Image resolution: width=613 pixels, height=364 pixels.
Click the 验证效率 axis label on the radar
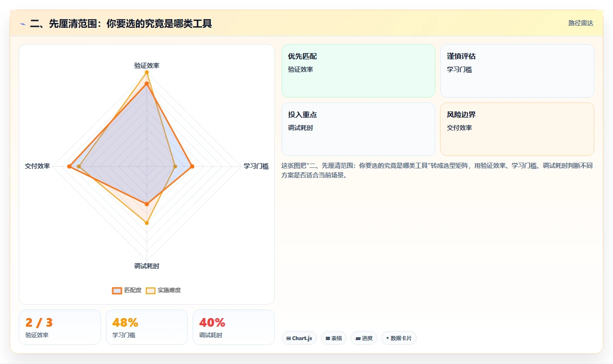(147, 66)
